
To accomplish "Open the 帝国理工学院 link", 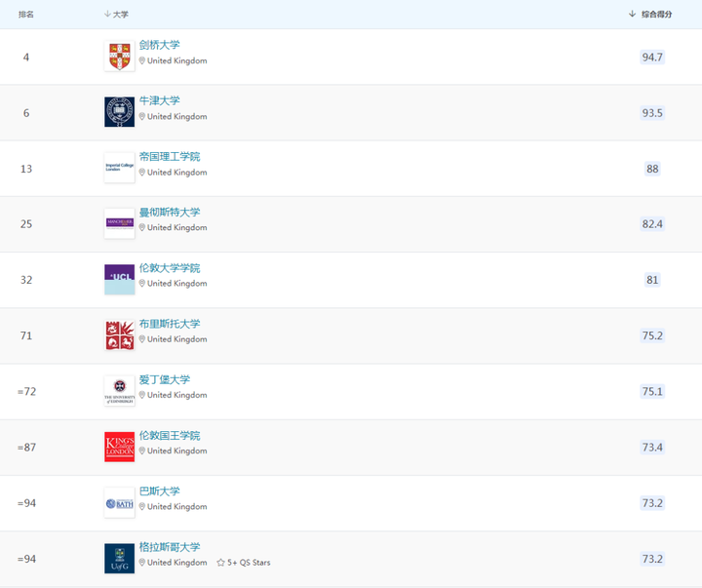I will [170, 156].
